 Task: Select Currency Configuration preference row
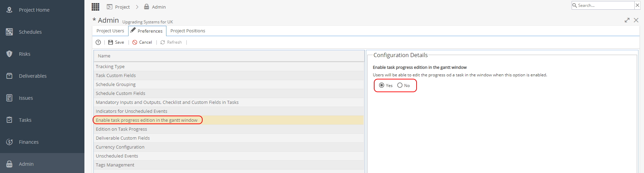(229, 147)
